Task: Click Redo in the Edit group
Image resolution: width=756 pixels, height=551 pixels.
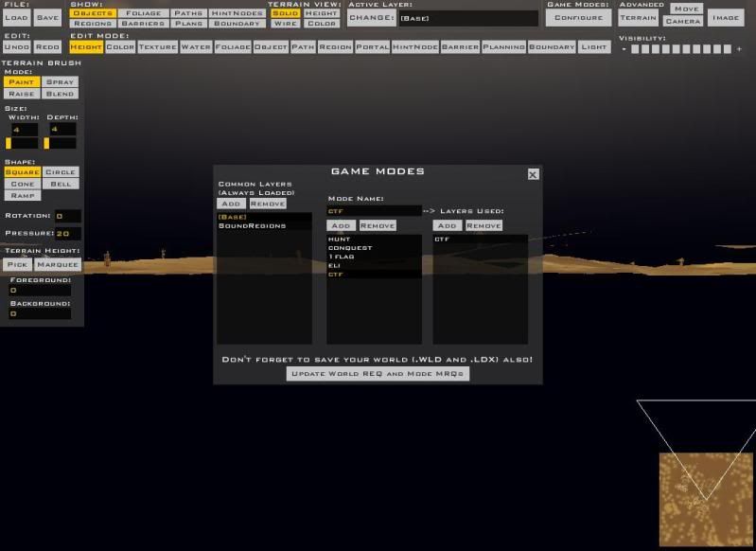Action: (47, 46)
